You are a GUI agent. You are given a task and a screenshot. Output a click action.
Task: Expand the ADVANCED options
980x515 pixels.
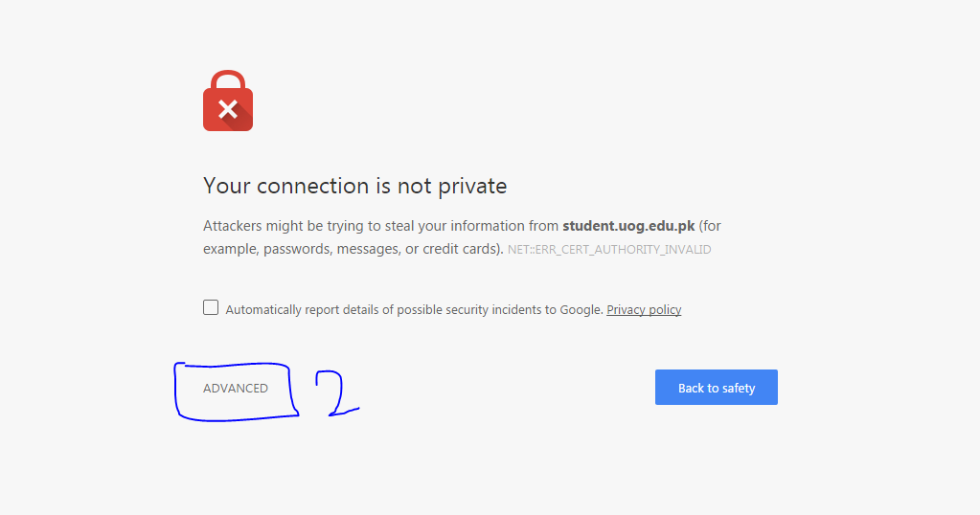pos(236,389)
